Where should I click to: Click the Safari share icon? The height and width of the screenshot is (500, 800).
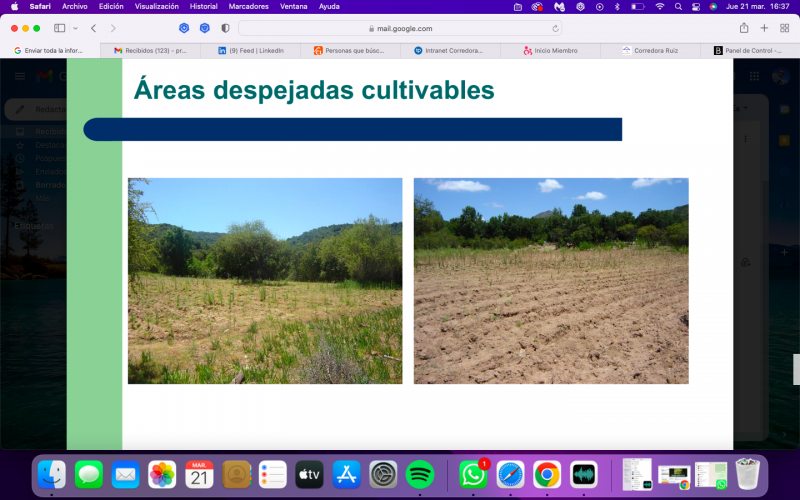[744, 28]
